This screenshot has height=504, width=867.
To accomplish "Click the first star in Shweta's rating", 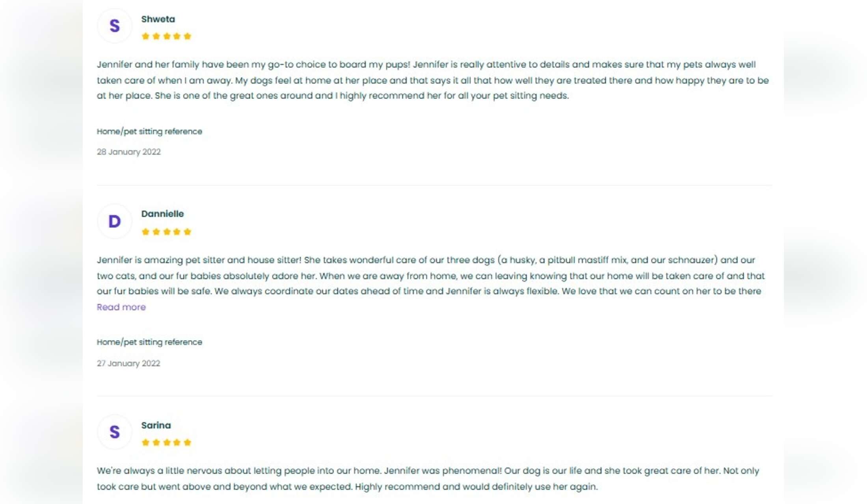I will click(145, 36).
